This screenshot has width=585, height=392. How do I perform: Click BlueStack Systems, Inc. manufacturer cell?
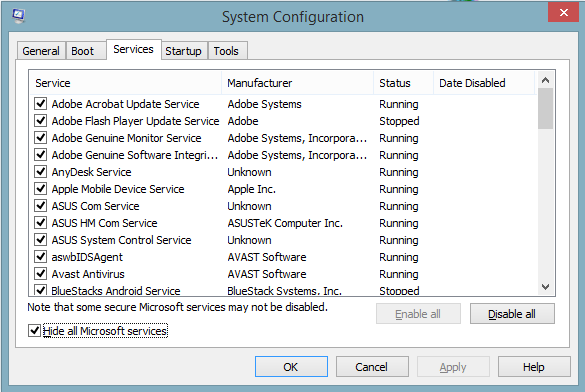[x=285, y=291]
